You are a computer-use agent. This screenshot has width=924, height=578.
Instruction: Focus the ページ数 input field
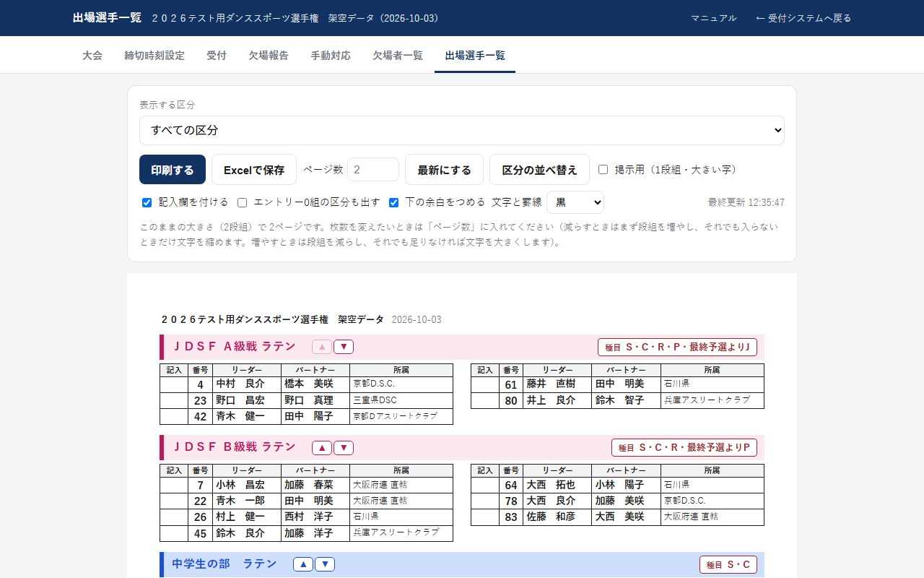[x=373, y=170]
